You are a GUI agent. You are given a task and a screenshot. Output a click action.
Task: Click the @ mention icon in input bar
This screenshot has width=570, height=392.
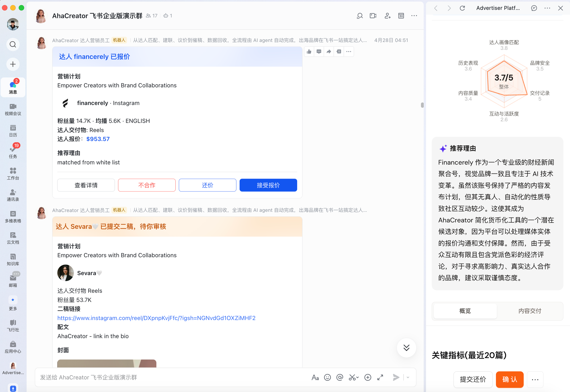[x=340, y=377]
